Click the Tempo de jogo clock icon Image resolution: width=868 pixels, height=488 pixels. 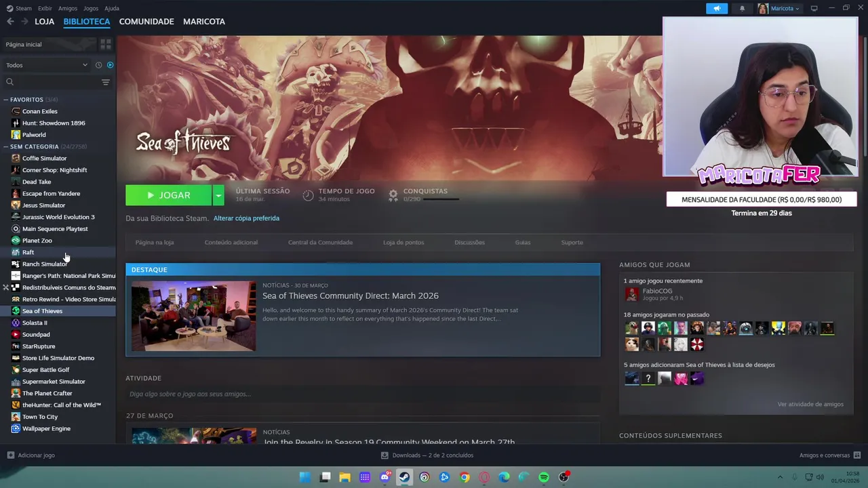pos(308,195)
